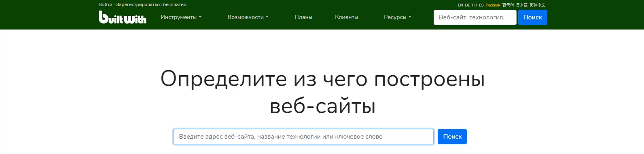Open Зарегистрироваться бесплатно link
The image size is (644, 154).
tap(151, 4)
